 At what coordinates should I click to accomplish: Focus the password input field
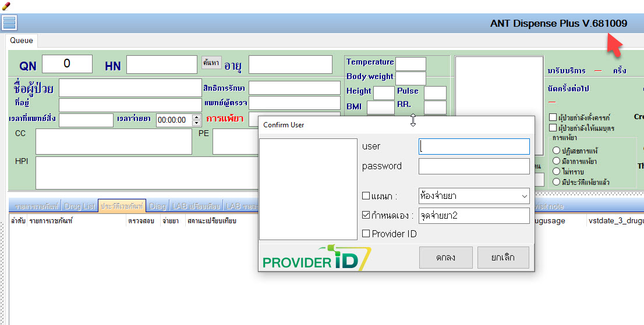pyautogui.click(x=473, y=166)
